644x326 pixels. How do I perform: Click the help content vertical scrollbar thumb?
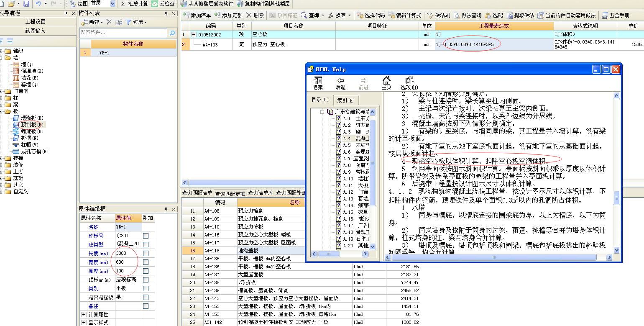(x=616, y=198)
